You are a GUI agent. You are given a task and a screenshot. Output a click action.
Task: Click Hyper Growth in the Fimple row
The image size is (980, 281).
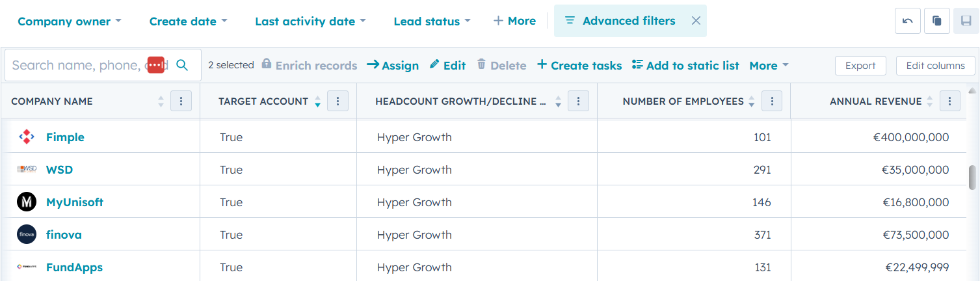[x=414, y=137]
